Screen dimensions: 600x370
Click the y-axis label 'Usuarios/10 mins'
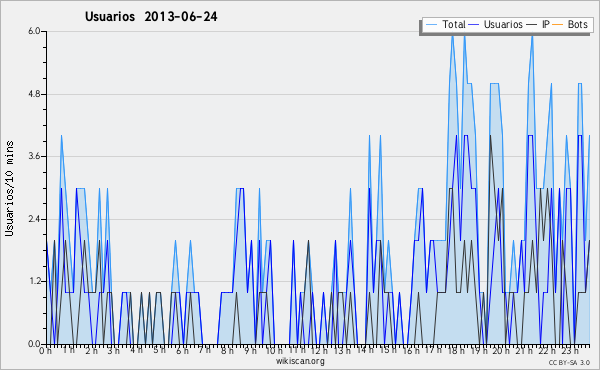tap(9, 189)
